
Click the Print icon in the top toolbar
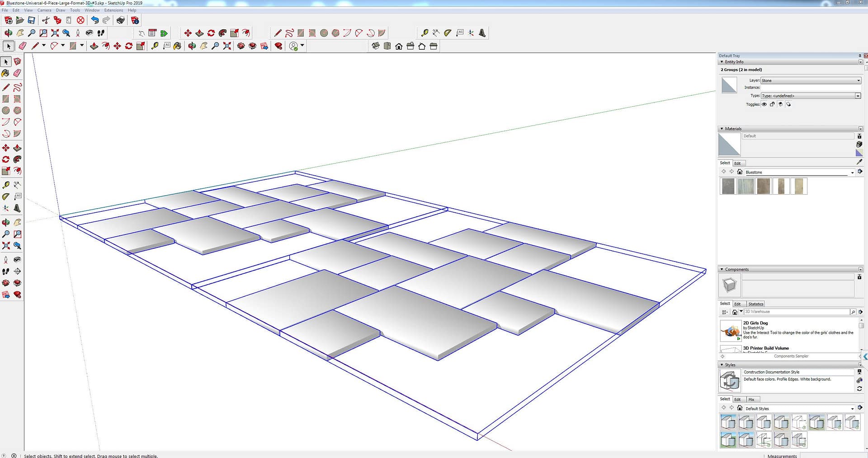tap(120, 20)
